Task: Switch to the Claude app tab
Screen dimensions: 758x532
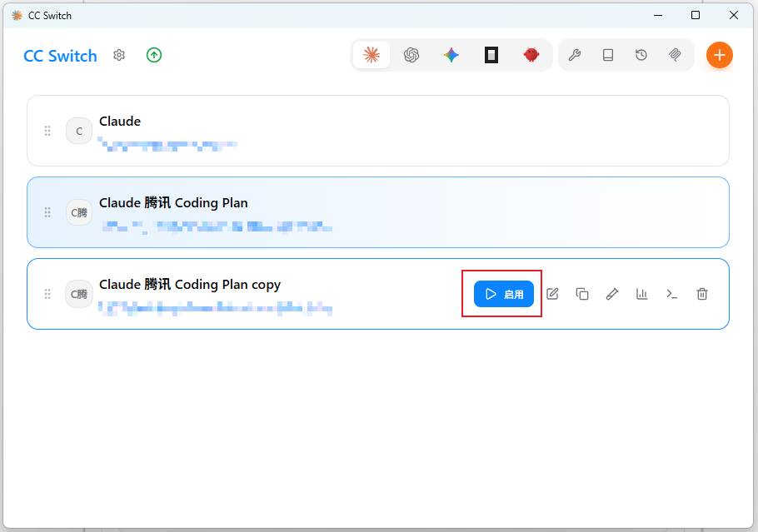Action: (x=372, y=55)
